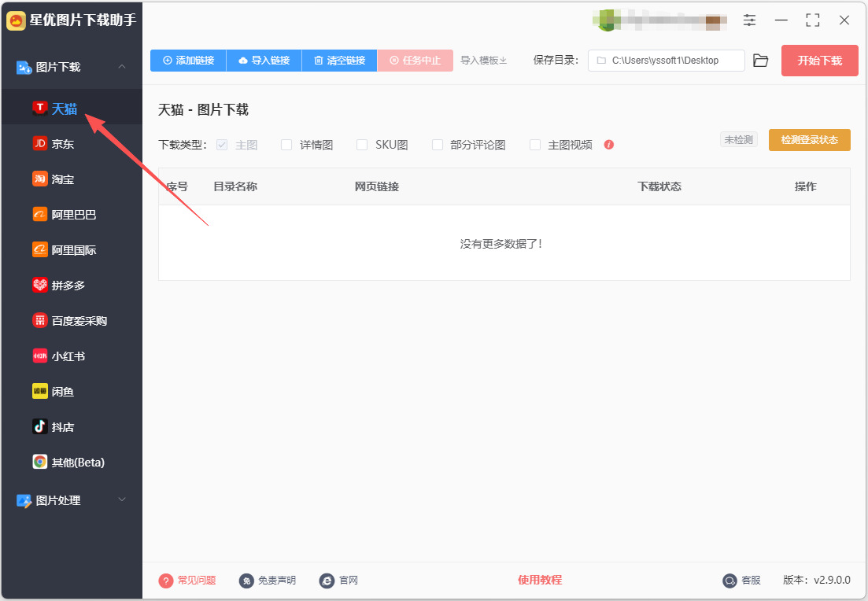Click the 常见问题 question mark icon
This screenshot has height=601, width=868.
point(166,581)
